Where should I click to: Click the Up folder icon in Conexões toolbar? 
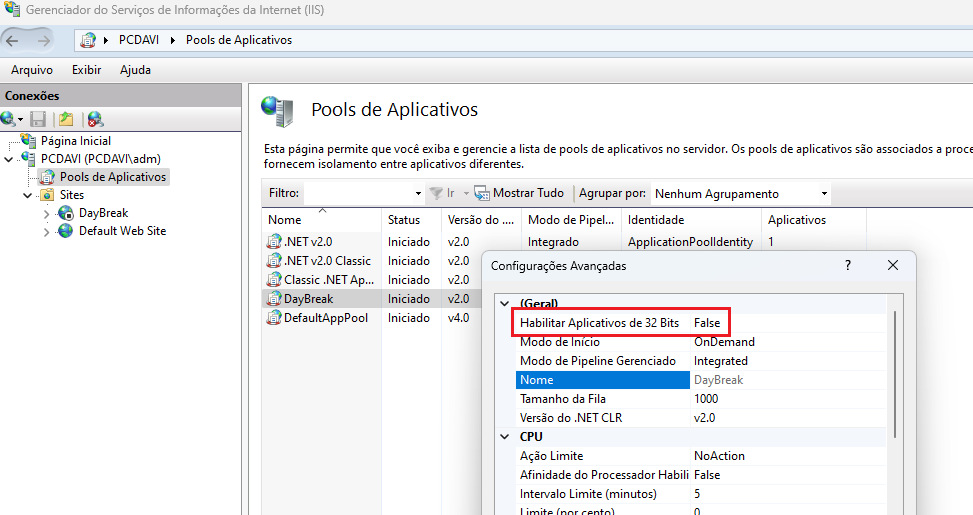click(66, 119)
